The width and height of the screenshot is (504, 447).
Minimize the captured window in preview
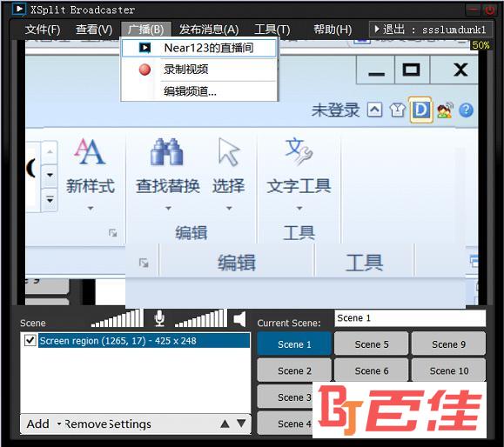[x=376, y=70]
